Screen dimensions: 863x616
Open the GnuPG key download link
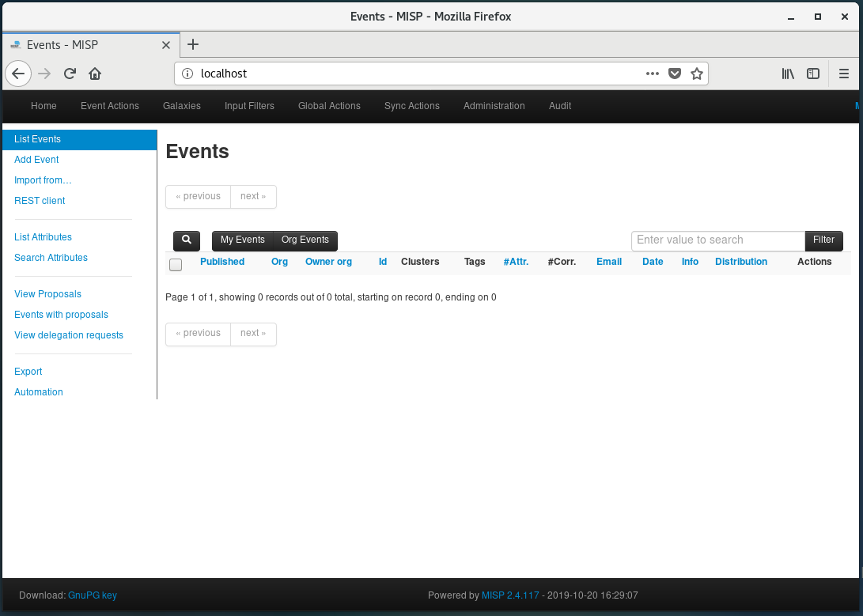[x=93, y=595]
